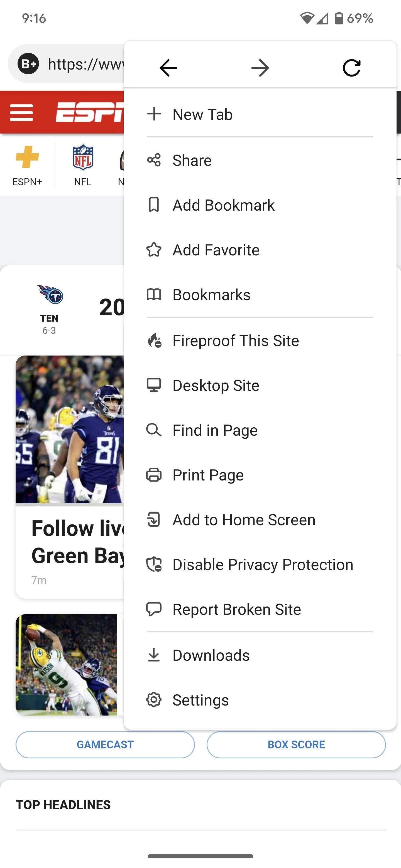Screen dimensions: 401x868
Task: Tap the B+ privacy grade icon
Action: tap(28, 64)
